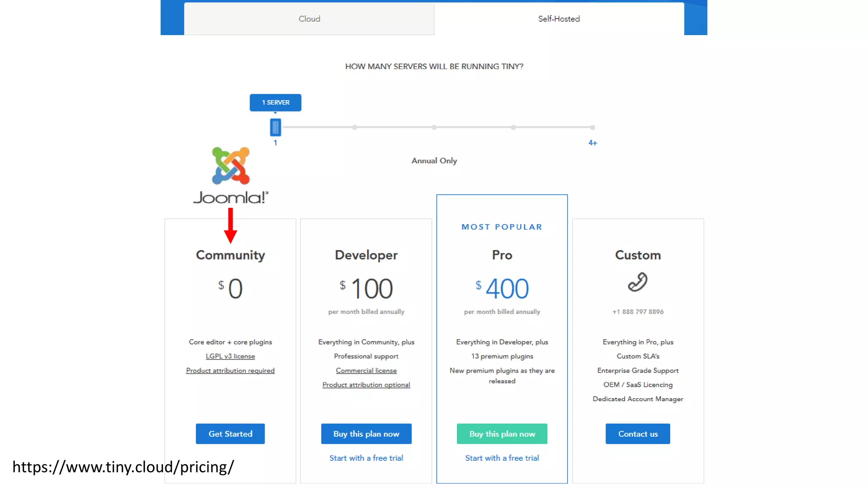
Task: Click Get Started in Community plan
Action: click(x=230, y=434)
